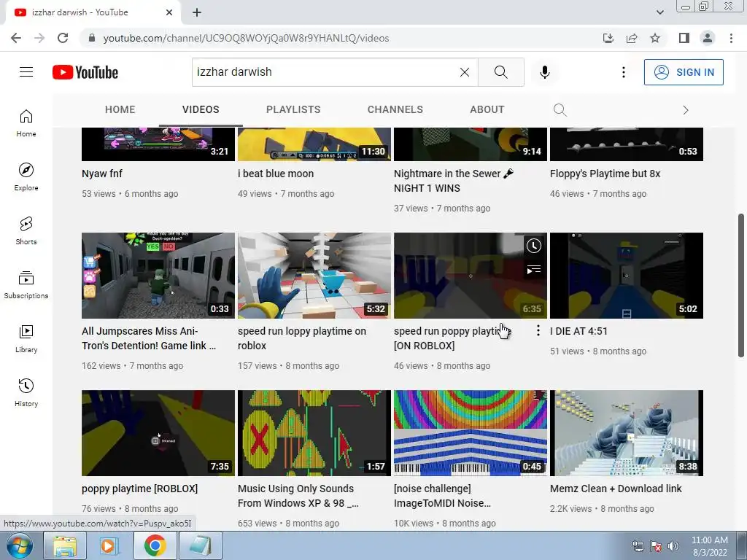Open File Explorer from taskbar
This screenshot has width=747, height=560.
(x=65, y=545)
